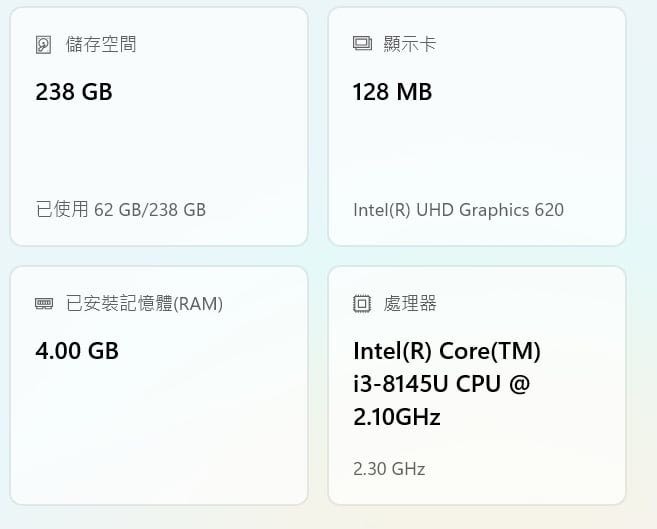Open the 處理器 processor card

click(x=477, y=385)
